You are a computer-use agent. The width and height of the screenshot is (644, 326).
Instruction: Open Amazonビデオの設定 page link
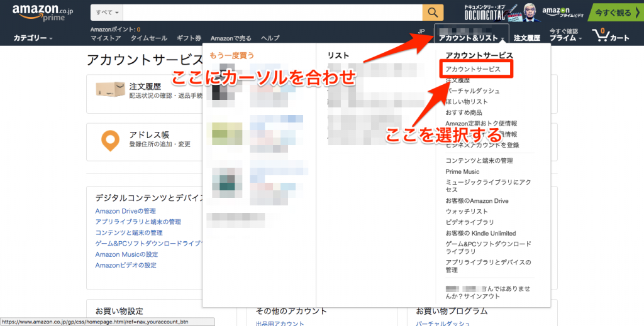click(x=126, y=265)
